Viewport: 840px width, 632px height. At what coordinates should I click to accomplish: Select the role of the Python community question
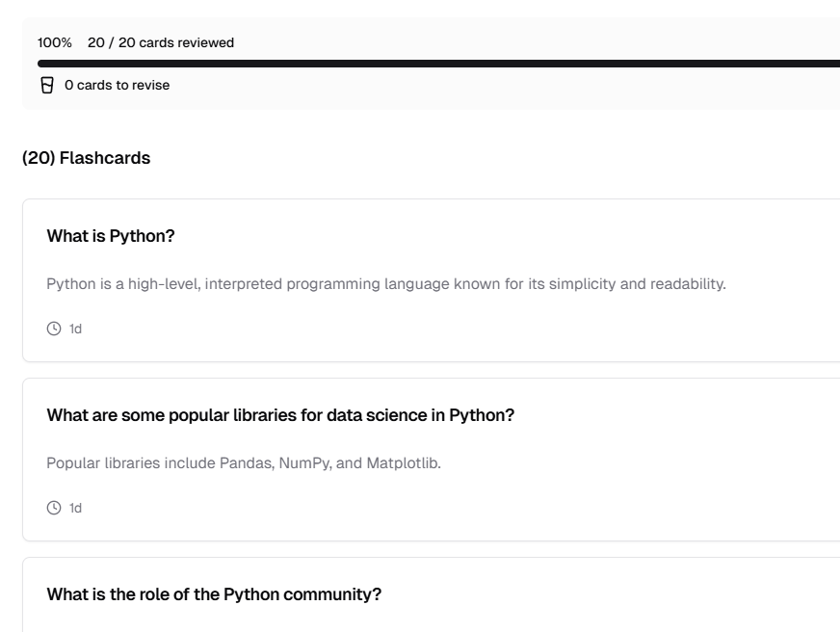point(214,594)
